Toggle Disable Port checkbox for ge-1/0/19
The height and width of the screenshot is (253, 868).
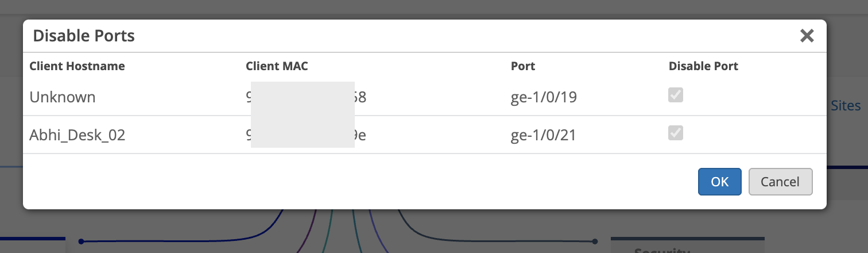pyautogui.click(x=676, y=95)
